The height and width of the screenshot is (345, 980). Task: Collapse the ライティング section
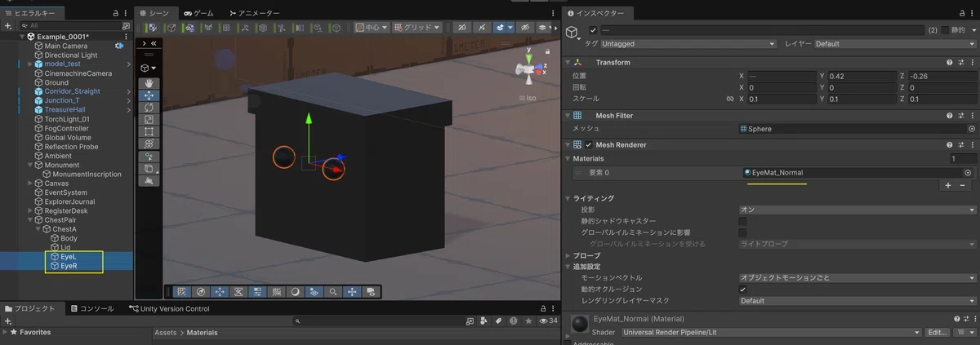point(568,198)
